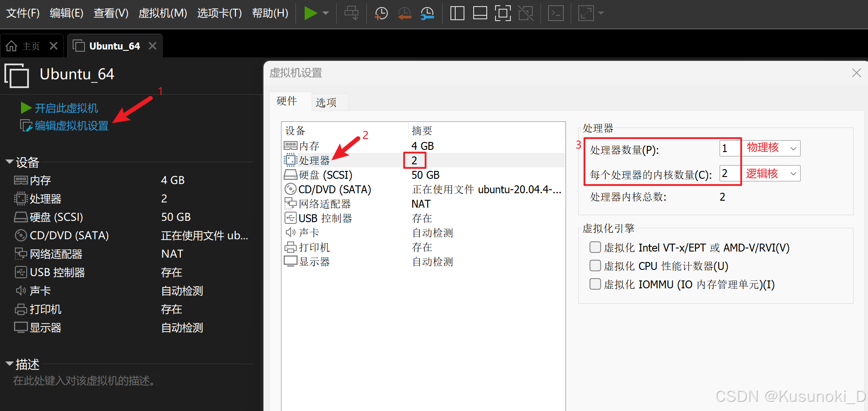868x411 pixels.
Task: Click the NAT summary in settings list
Action: pyautogui.click(x=421, y=204)
